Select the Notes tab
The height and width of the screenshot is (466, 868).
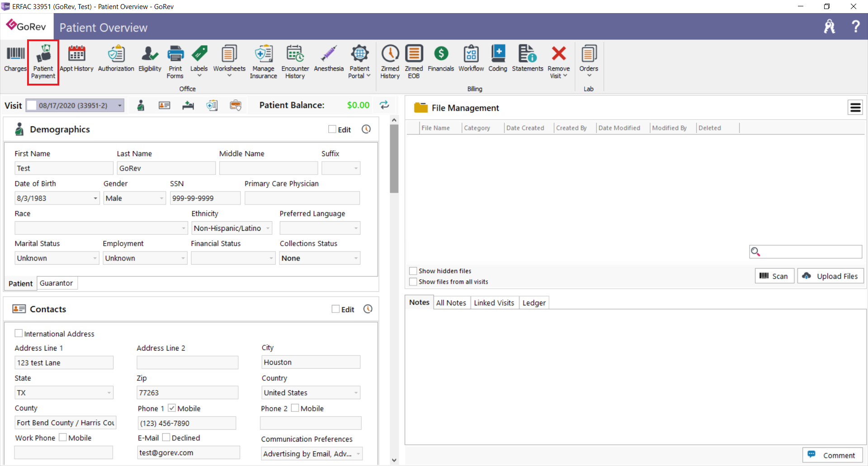tap(419, 302)
